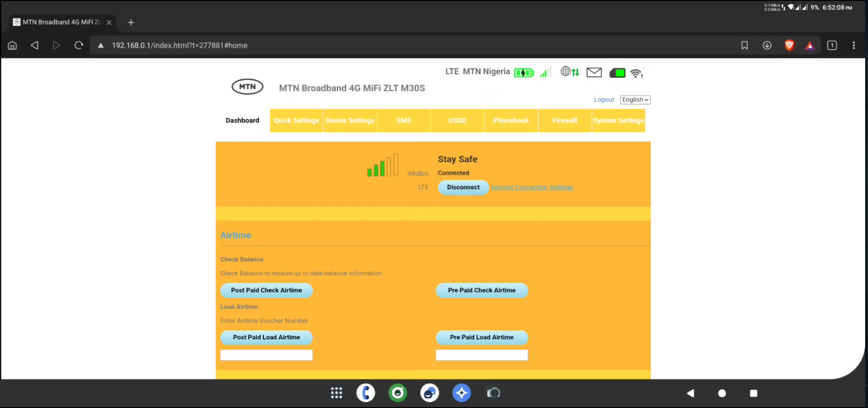The width and height of the screenshot is (868, 408).
Task: Click the globe data transfer icon
Action: coord(570,71)
